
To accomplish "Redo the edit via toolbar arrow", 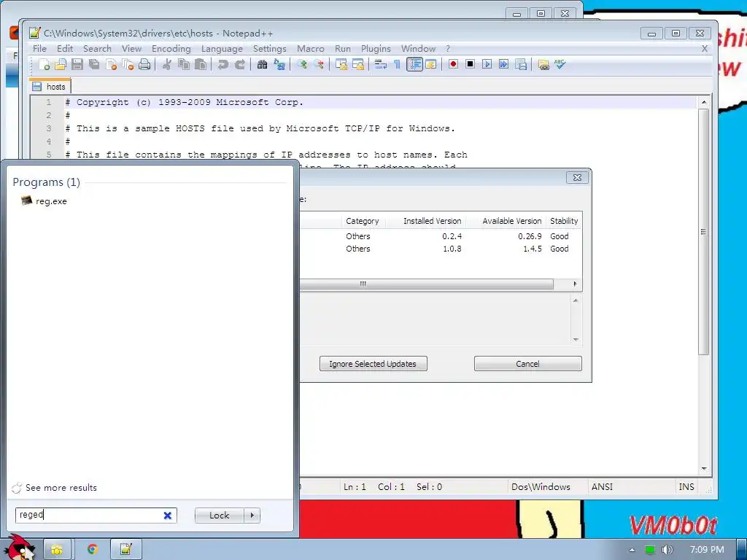I will [239, 64].
